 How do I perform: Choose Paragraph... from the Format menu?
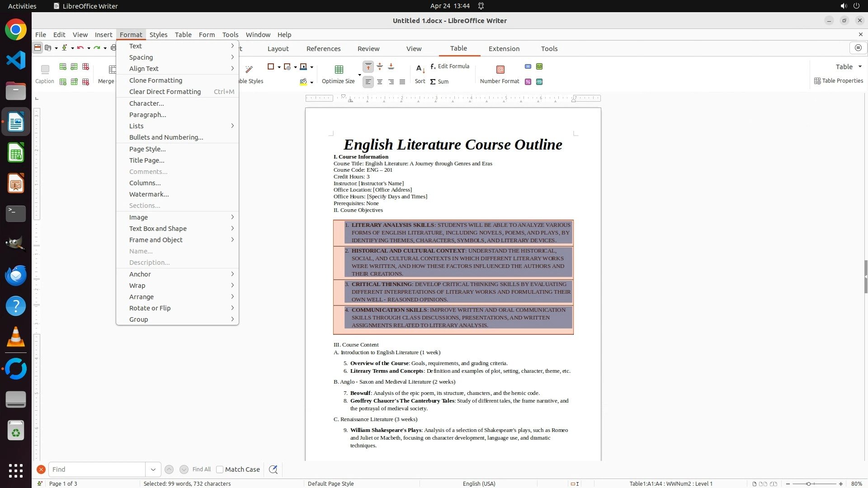(x=147, y=115)
